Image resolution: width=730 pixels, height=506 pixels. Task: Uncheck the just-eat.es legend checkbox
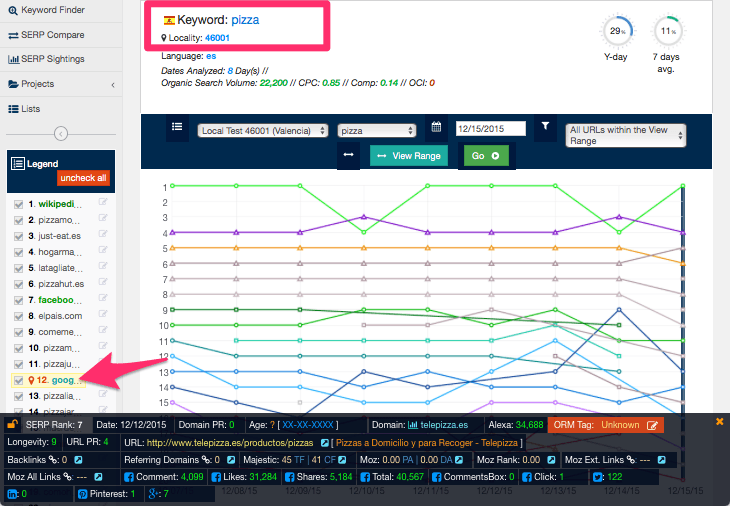coord(17,236)
